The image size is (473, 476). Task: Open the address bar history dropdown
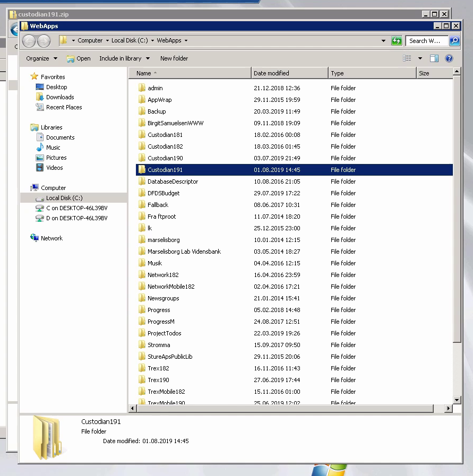[383, 41]
